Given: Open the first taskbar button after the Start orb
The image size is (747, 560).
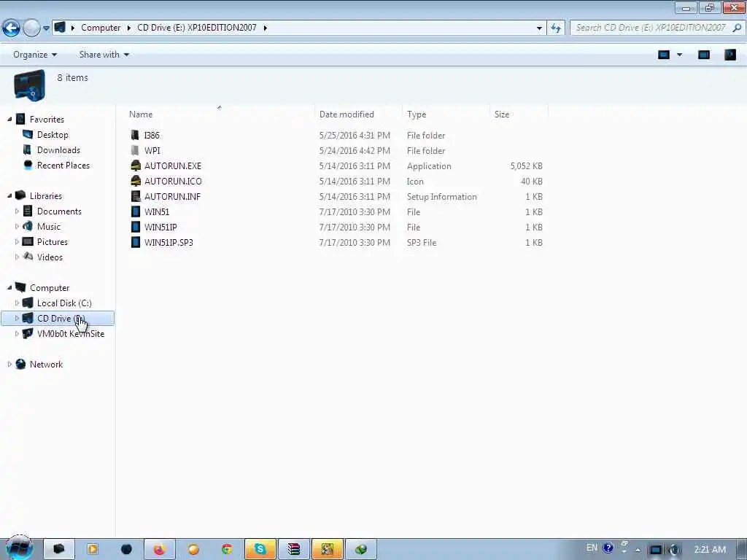Looking at the screenshot, I should 59,549.
